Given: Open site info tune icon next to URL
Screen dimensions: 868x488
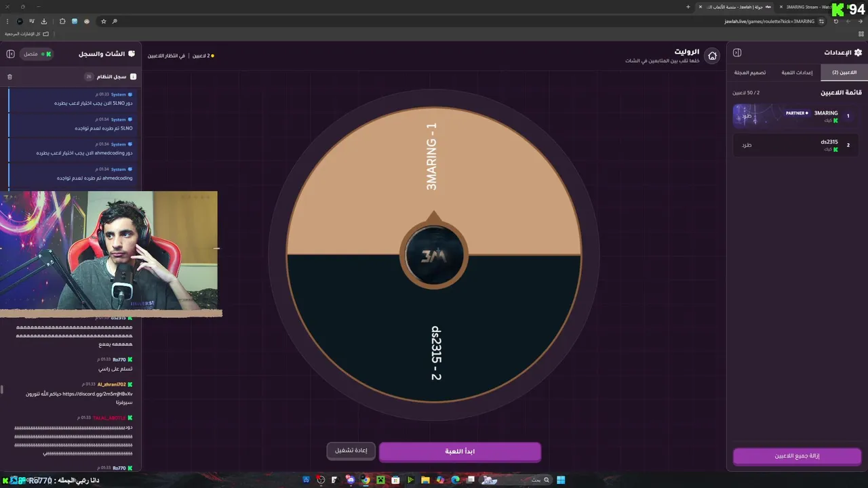Looking at the screenshot, I should [821, 21].
